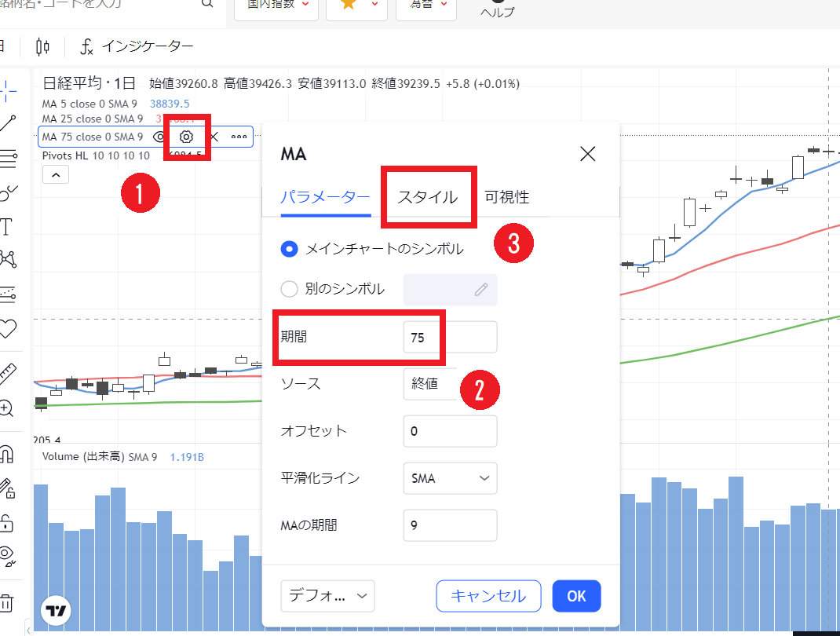This screenshot has width=840, height=636.
Task: Select the crosshair cursor tool
Action: (8, 91)
